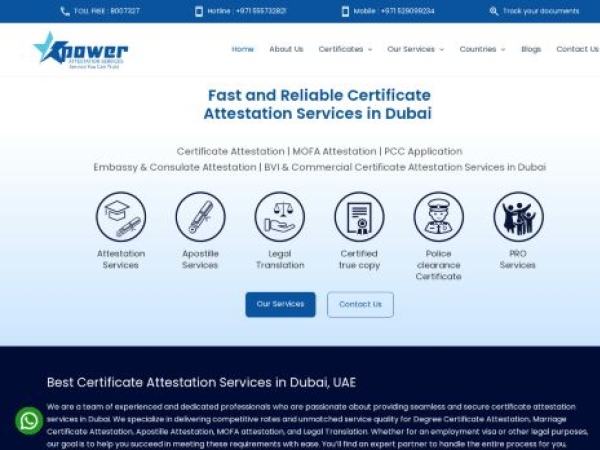Click the Power Attestation Services logo

click(81, 51)
